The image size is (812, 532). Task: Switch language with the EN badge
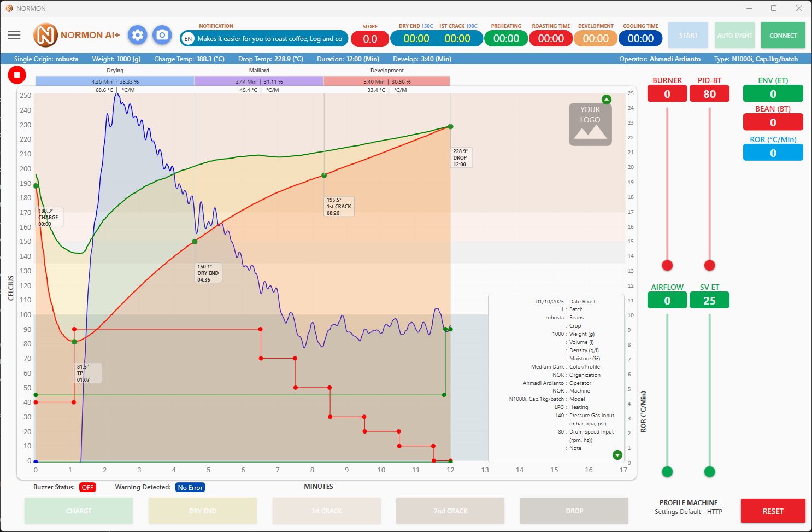[188, 39]
